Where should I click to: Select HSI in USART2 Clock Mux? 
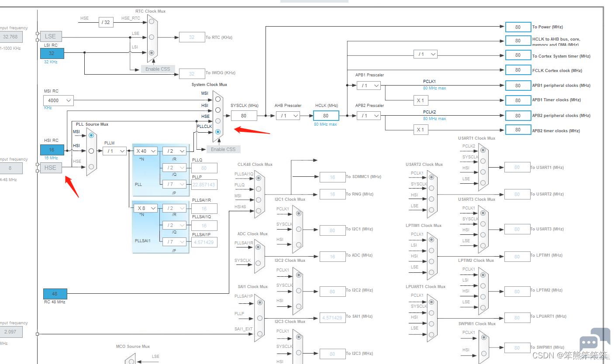431,199
